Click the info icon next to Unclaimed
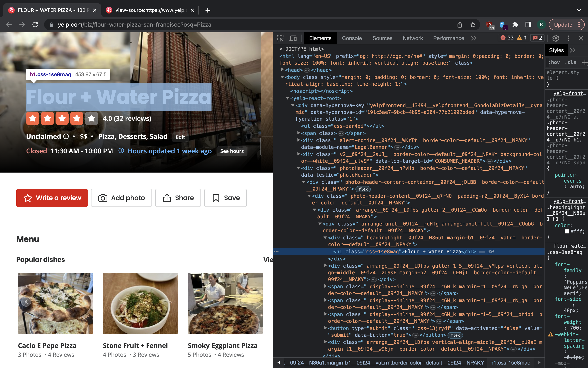 (x=66, y=137)
